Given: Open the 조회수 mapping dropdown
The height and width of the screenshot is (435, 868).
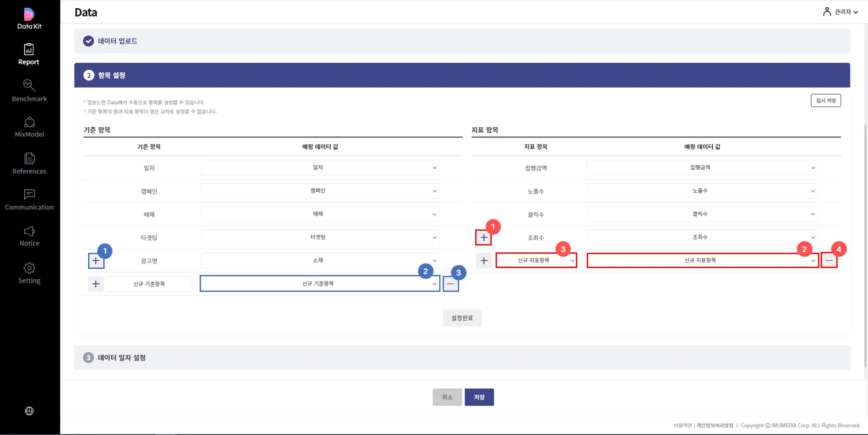Looking at the screenshot, I should (x=702, y=237).
